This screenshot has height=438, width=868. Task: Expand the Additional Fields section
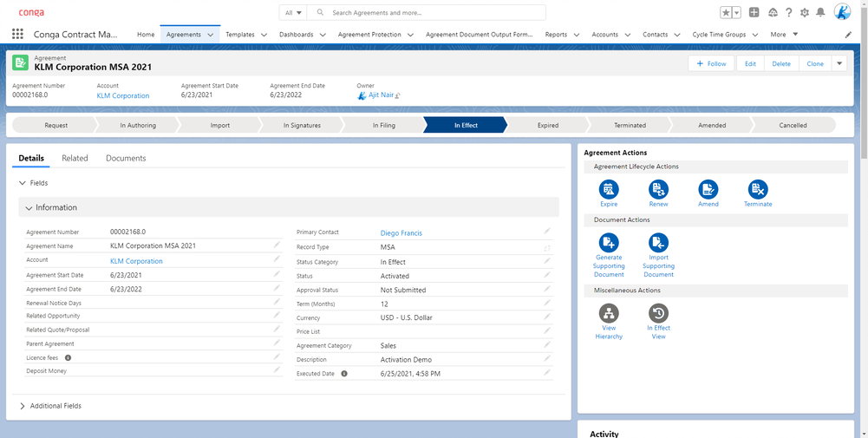point(23,406)
